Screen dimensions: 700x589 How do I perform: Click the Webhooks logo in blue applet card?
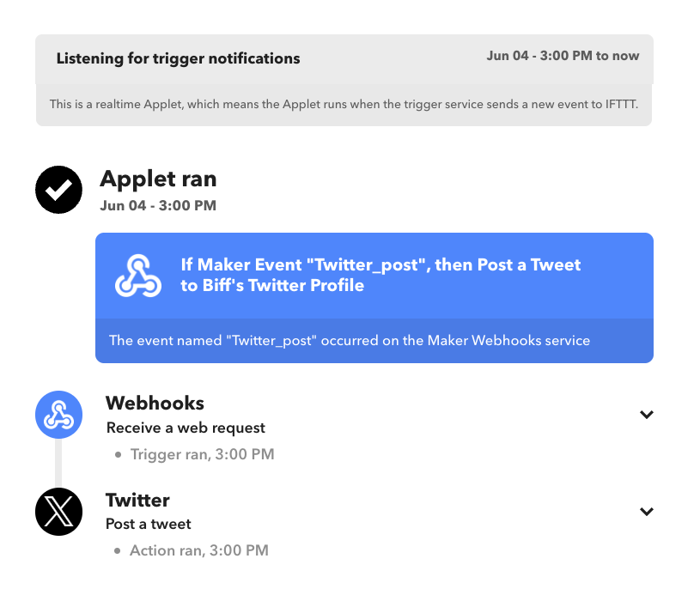click(138, 276)
